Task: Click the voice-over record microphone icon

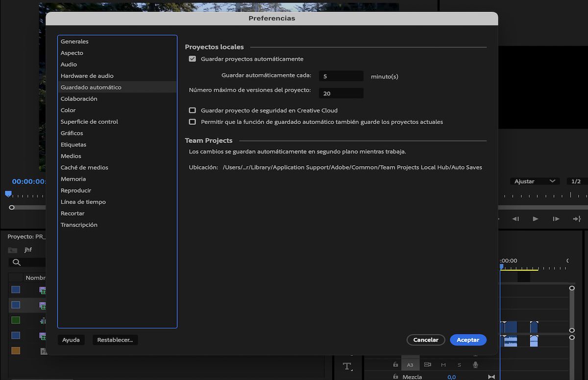Action: pyautogui.click(x=475, y=364)
